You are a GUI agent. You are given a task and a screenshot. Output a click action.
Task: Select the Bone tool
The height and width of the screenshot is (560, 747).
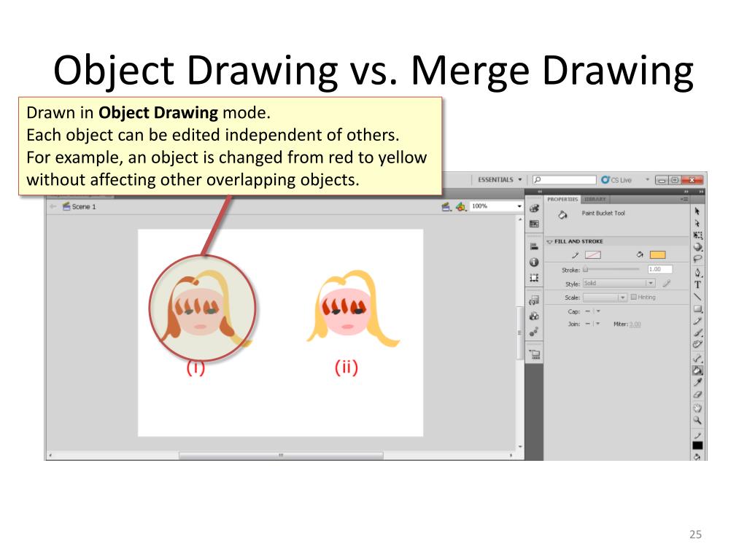697,358
